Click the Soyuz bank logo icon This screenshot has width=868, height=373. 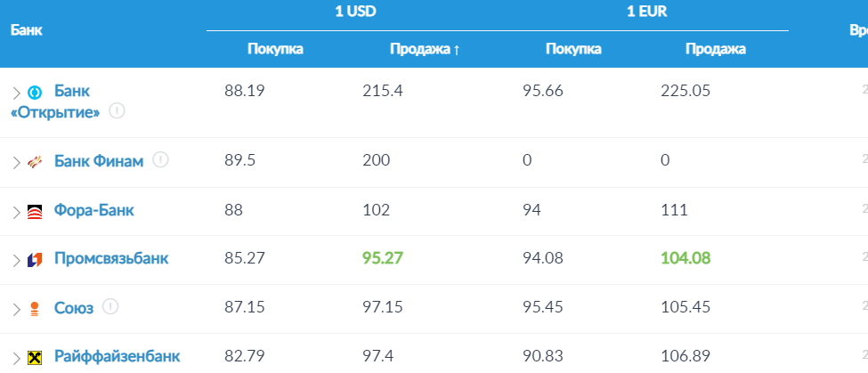[x=36, y=309]
